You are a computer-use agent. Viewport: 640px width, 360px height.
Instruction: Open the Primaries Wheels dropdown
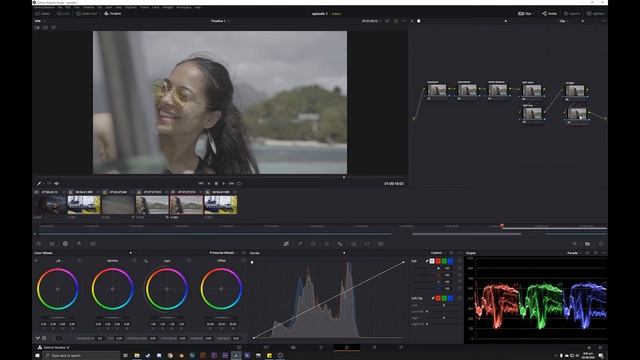pyautogui.click(x=224, y=253)
